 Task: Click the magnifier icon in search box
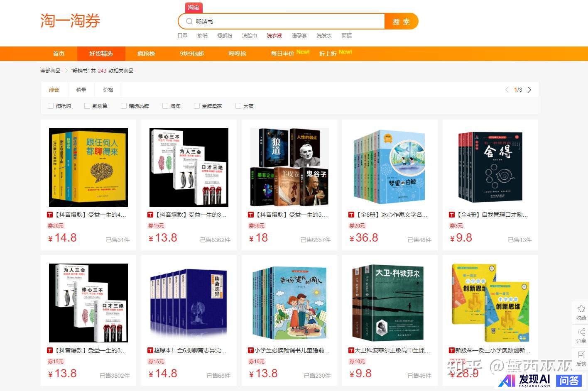(x=189, y=22)
